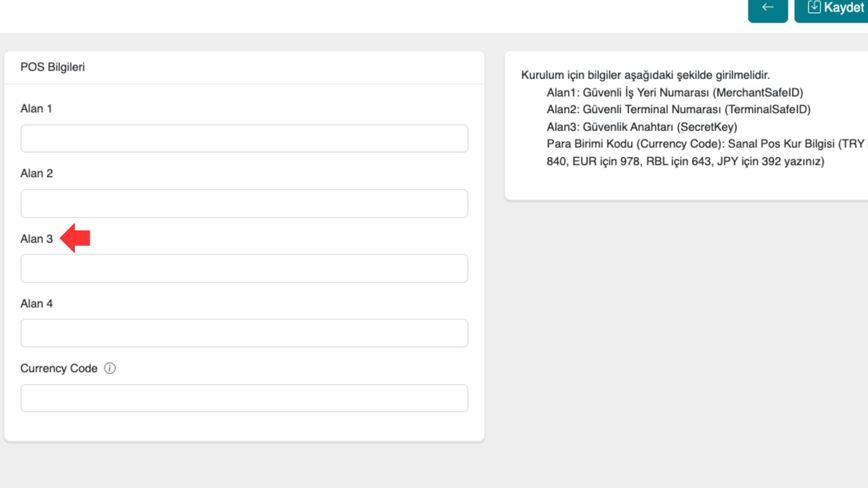The height and width of the screenshot is (488, 868).
Task: Click the MerchantSafeID help line
Action: 675,93
